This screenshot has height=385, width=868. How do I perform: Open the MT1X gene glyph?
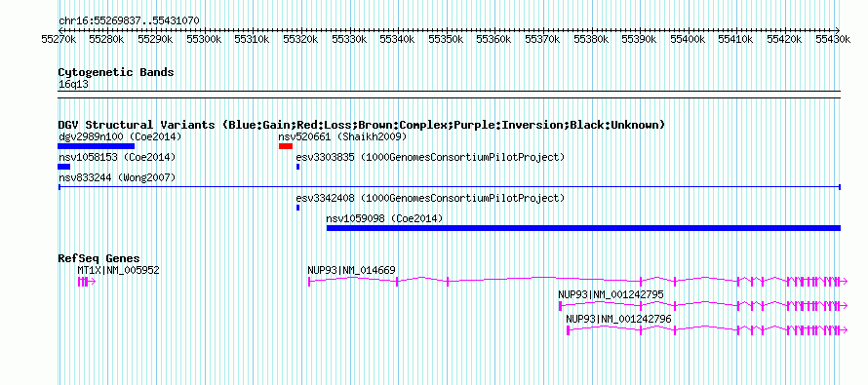pos(87,282)
